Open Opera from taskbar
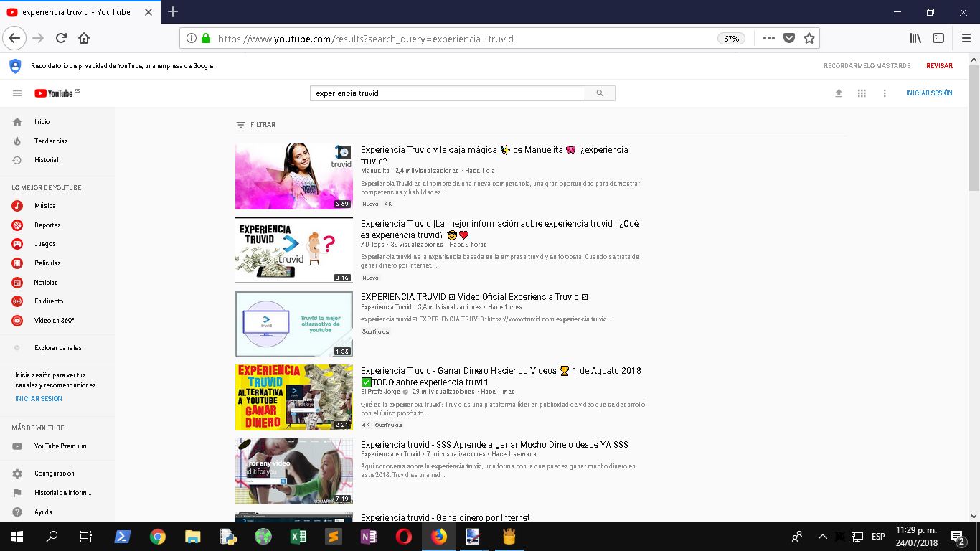The image size is (980, 551). (403, 537)
